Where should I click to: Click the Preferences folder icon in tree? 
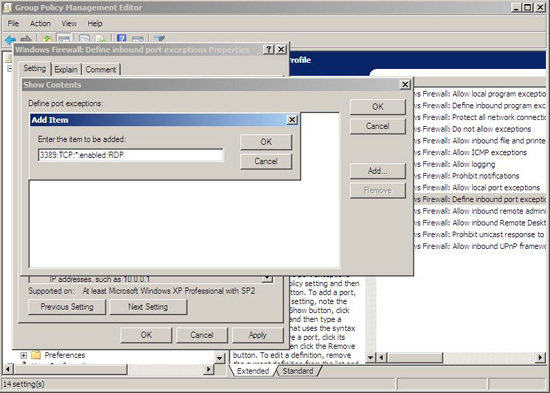pos(36,355)
